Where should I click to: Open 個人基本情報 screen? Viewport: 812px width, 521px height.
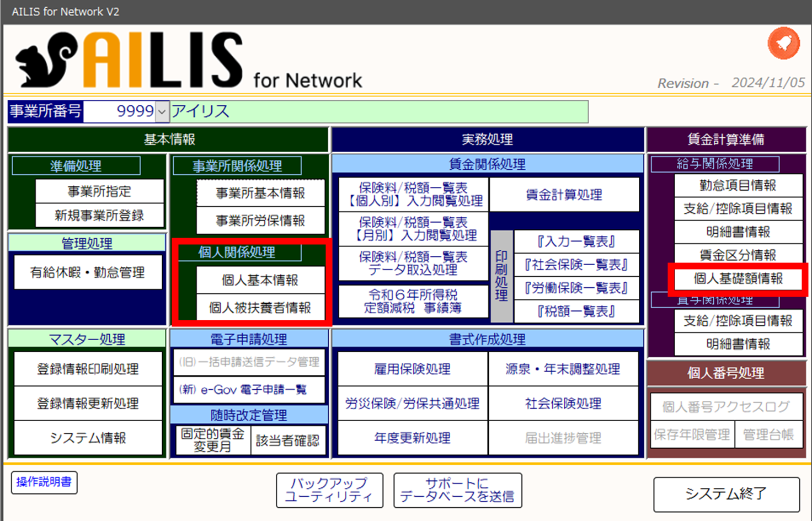260,280
